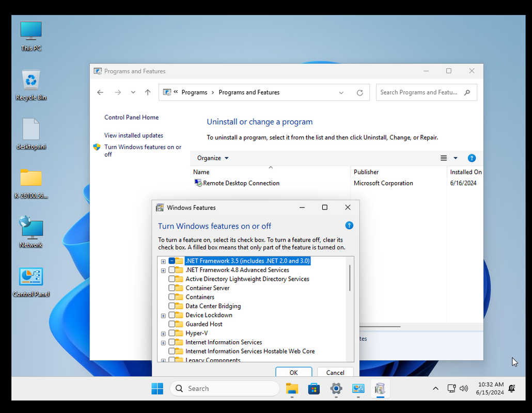Viewport: 532px width, 413px height.
Task: Expand Internet Information Services node
Action: point(163,343)
